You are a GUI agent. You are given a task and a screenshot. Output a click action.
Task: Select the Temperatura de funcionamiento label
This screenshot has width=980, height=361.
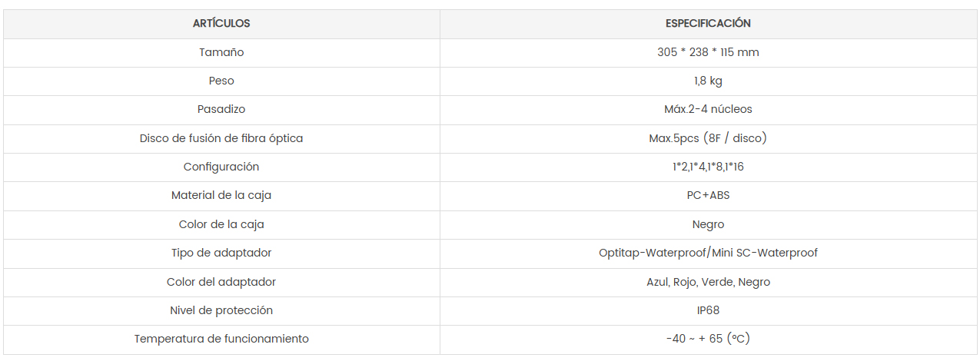[221, 339]
